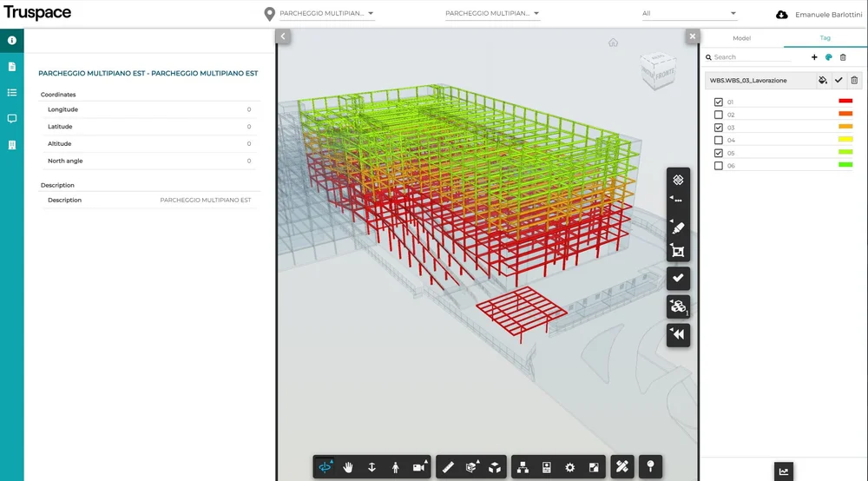This screenshot has width=868, height=481.
Task: Click the North angle row
Action: pyautogui.click(x=149, y=161)
